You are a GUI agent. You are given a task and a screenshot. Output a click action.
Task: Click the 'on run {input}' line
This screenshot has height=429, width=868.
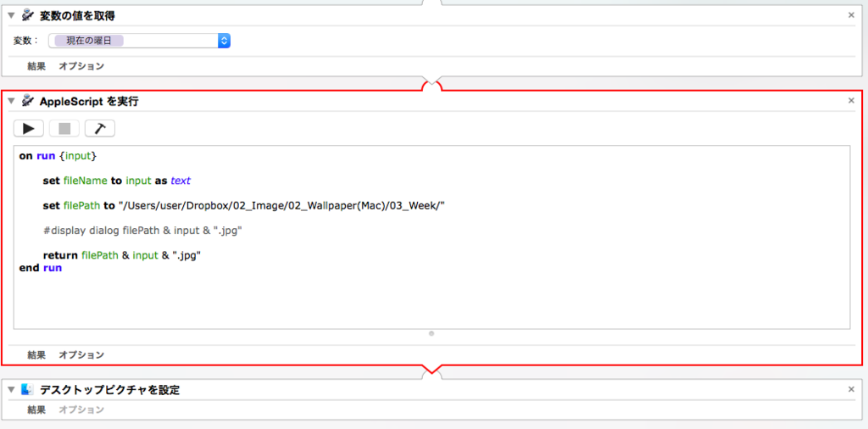[x=58, y=156]
